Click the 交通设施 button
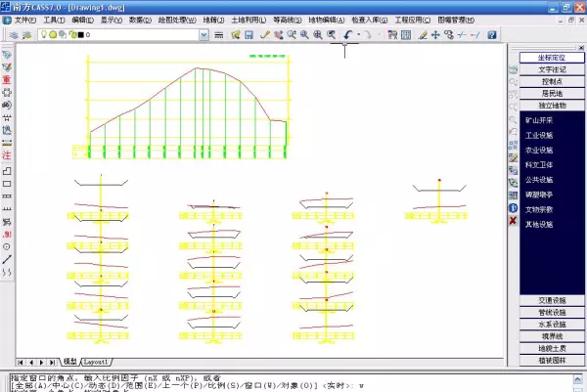The image size is (587, 392). click(x=552, y=300)
